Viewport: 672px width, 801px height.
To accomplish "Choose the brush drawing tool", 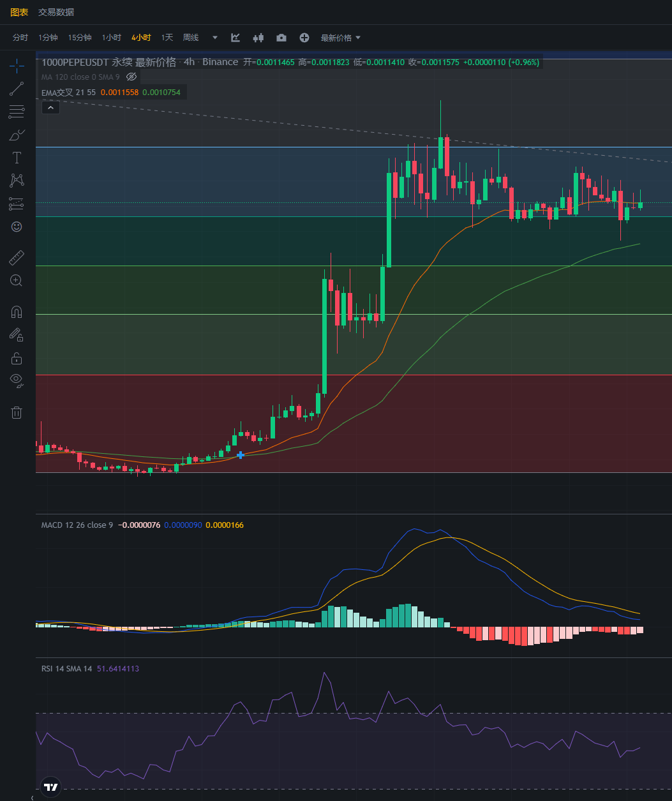I will (17, 135).
